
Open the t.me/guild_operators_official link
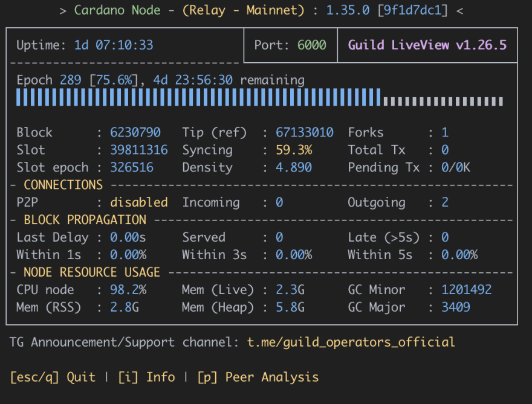click(x=351, y=342)
